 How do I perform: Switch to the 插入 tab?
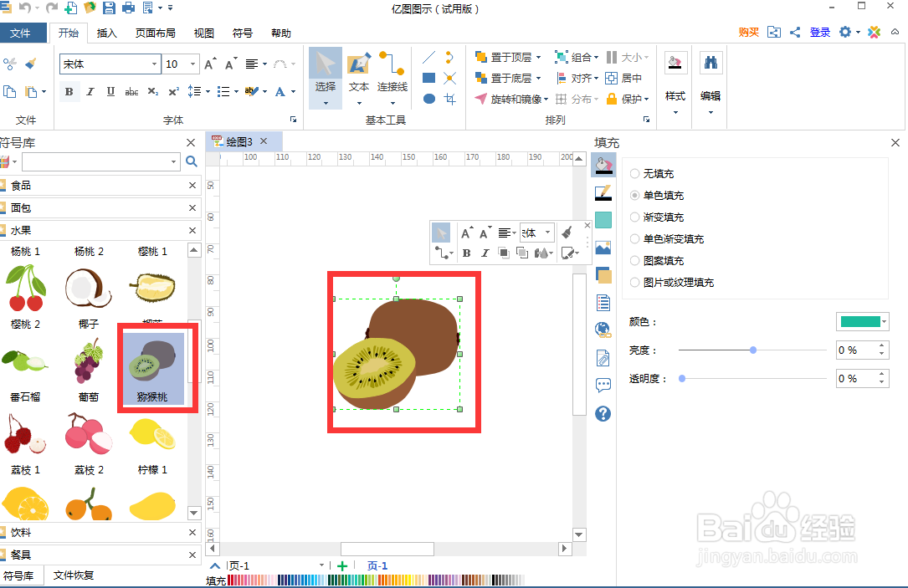106,33
